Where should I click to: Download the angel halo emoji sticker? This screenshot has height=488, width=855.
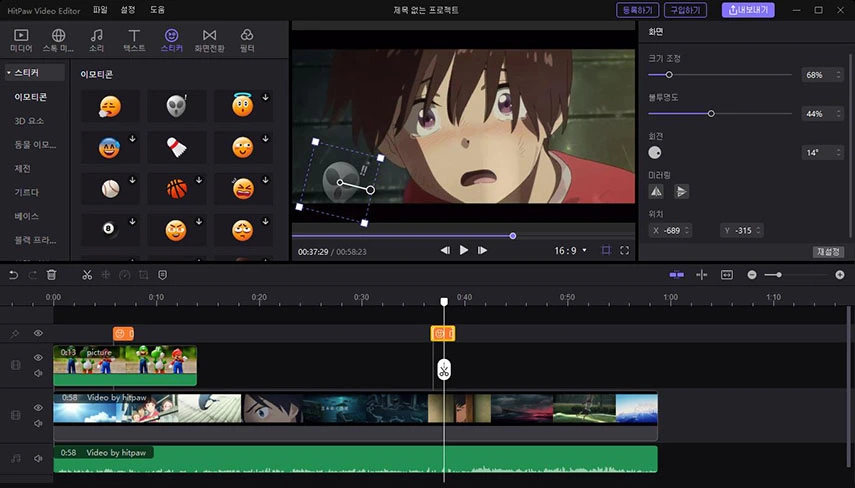(266, 98)
